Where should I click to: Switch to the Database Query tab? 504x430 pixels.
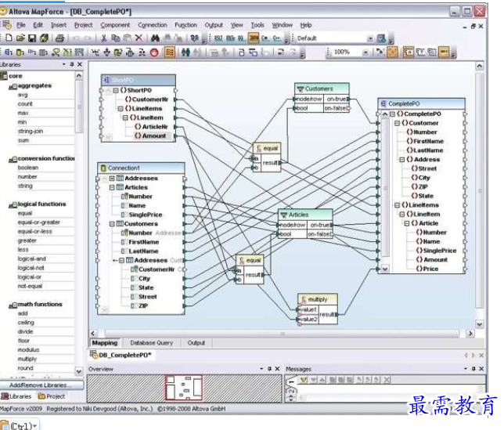coord(151,343)
